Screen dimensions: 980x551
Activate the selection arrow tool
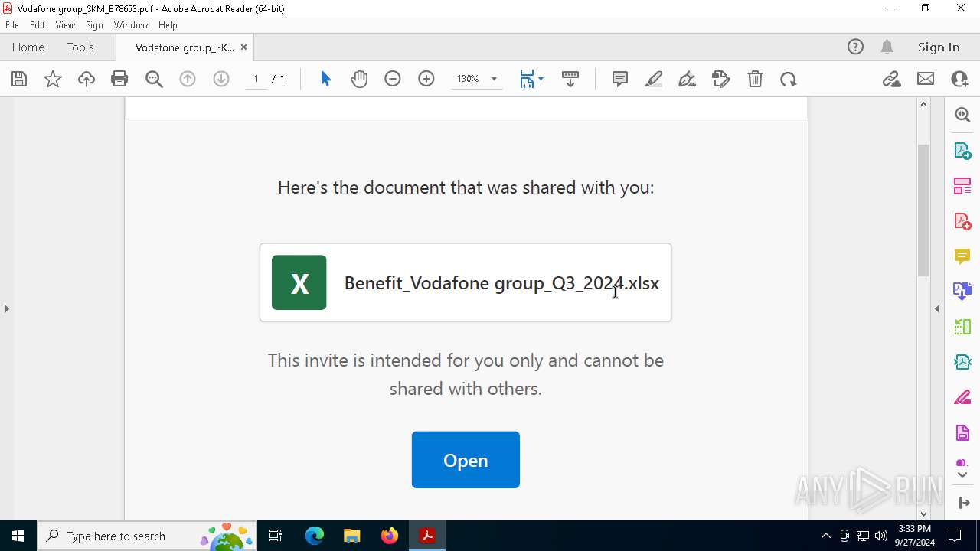pos(325,79)
